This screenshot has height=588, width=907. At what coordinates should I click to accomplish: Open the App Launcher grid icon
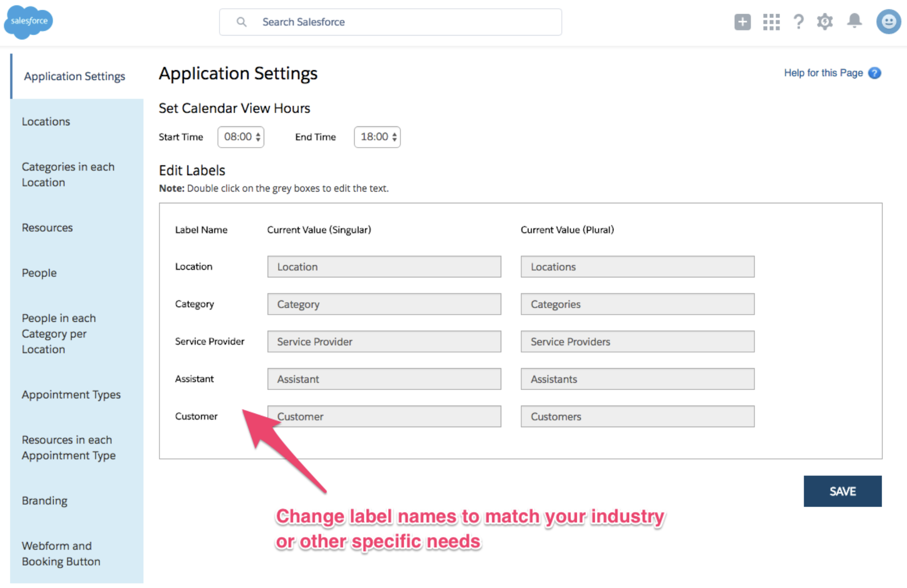point(771,22)
